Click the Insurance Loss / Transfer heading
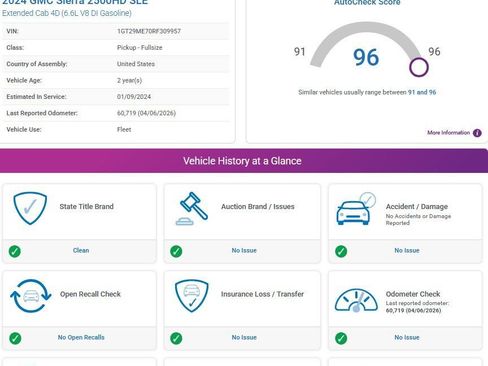The image size is (488, 366). (262, 294)
